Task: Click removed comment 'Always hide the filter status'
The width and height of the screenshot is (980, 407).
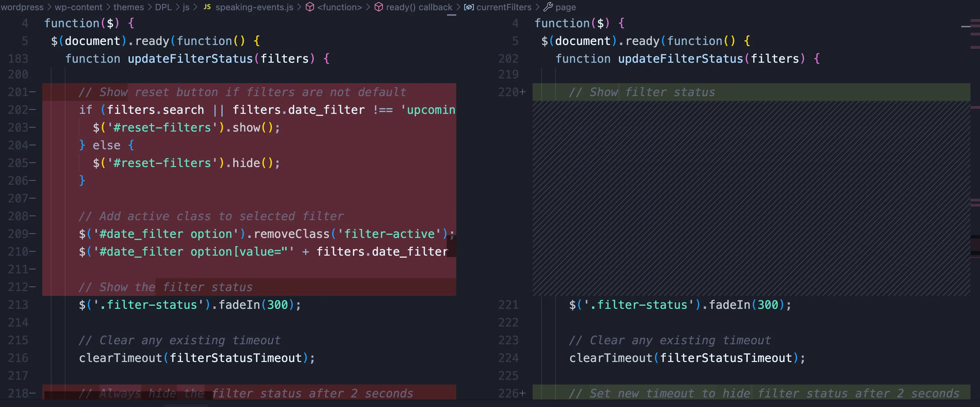Action: pyautogui.click(x=246, y=393)
